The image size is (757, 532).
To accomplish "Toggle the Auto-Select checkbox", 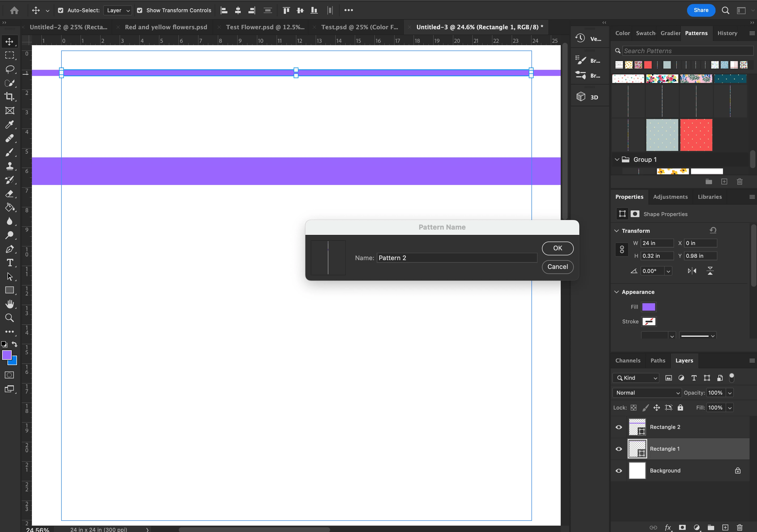I will 61,10.
